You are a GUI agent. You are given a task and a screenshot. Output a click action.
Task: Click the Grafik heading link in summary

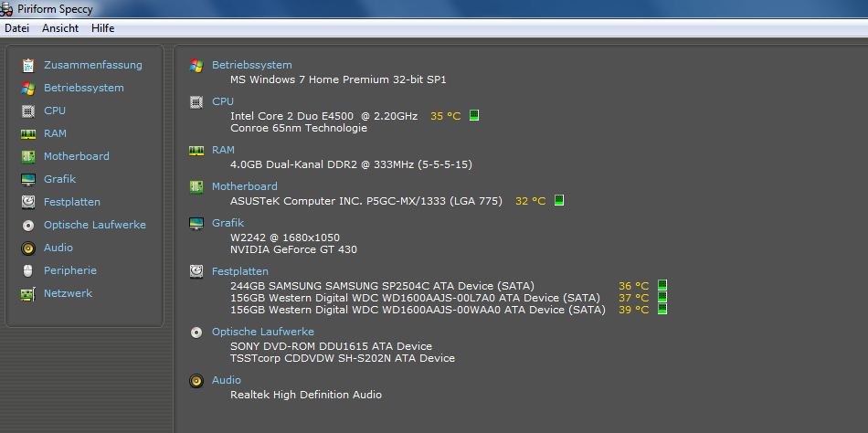[x=228, y=223]
